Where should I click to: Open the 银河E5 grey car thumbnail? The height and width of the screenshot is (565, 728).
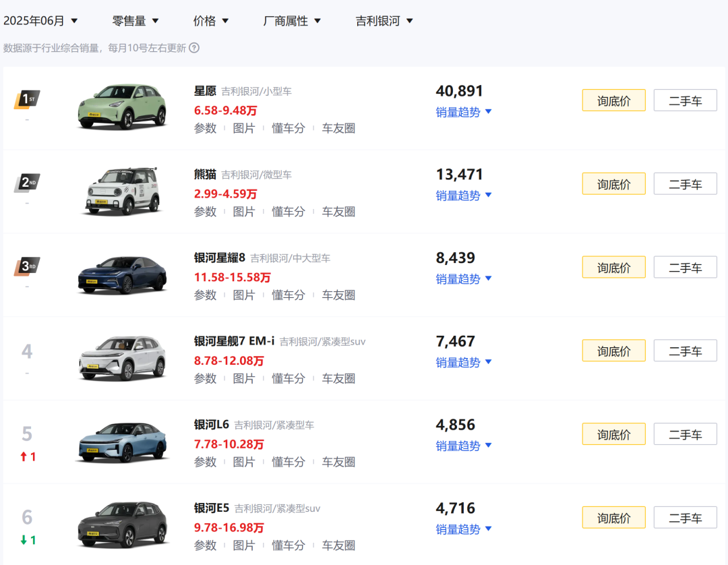[x=122, y=525]
